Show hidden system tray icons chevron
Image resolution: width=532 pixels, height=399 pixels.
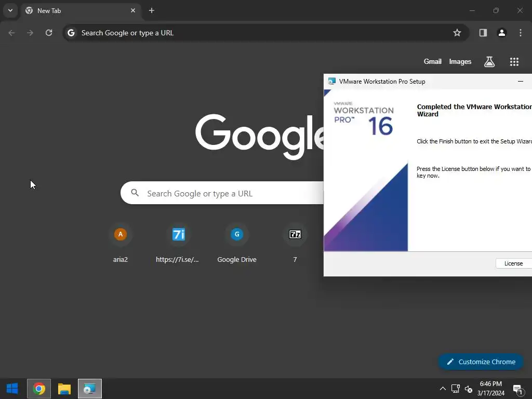point(443,389)
